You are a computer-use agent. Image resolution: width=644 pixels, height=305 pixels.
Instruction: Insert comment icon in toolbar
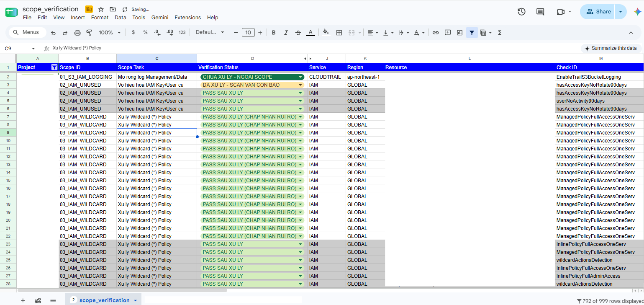click(448, 32)
